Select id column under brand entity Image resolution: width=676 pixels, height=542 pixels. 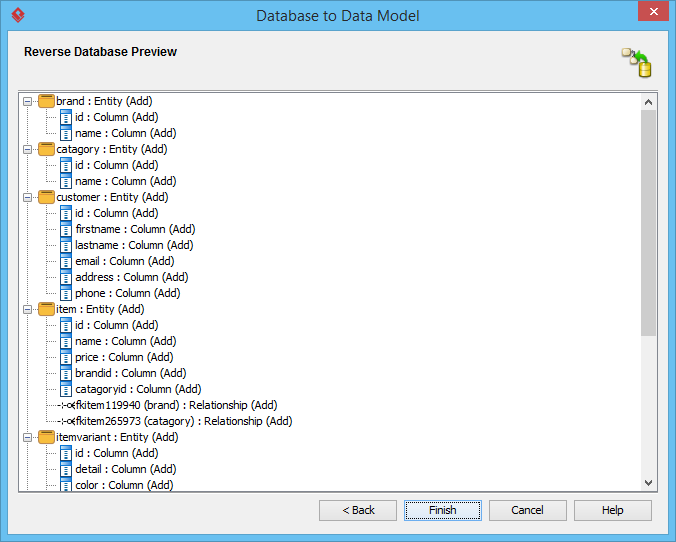(116, 117)
